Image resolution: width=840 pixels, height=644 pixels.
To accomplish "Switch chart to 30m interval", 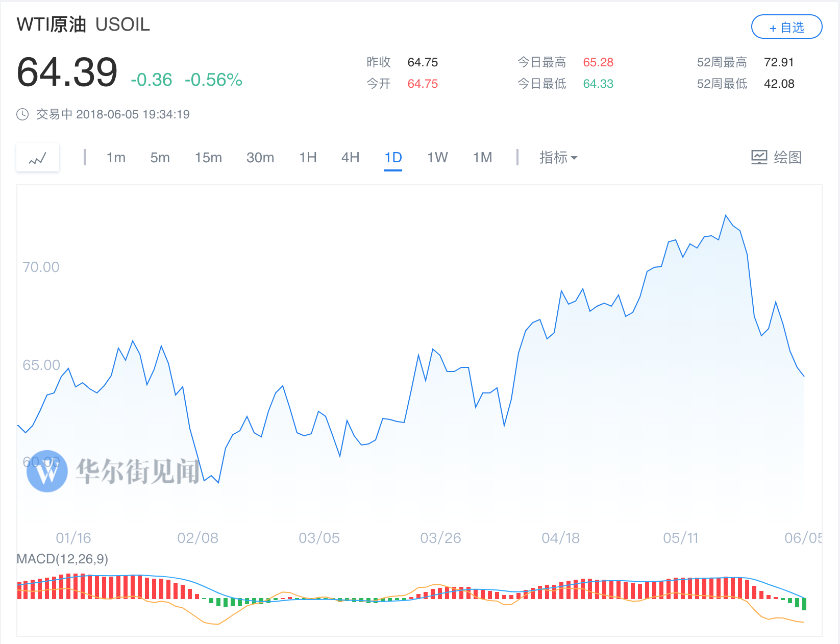I will 260,158.
